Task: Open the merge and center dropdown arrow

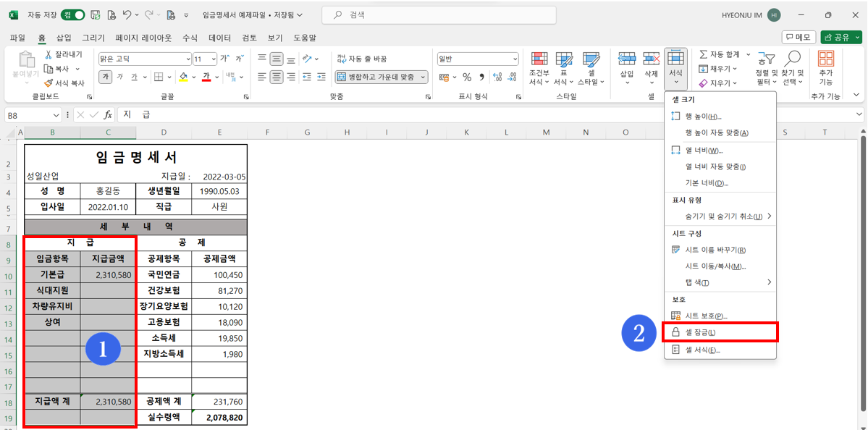Action: coord(424,77)
